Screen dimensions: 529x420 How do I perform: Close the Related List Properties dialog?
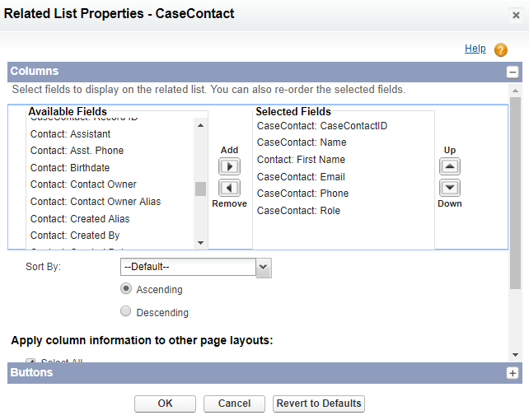(515, 14)
